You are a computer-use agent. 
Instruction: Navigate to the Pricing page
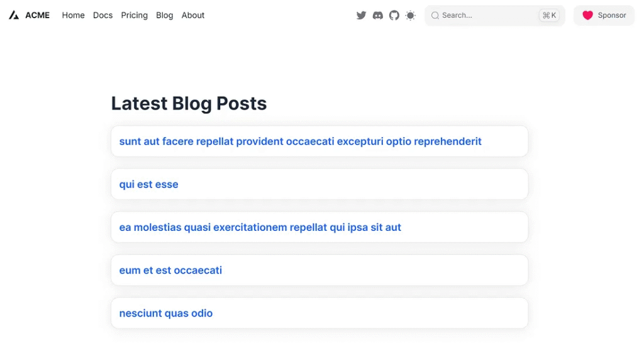coord(134,15)
